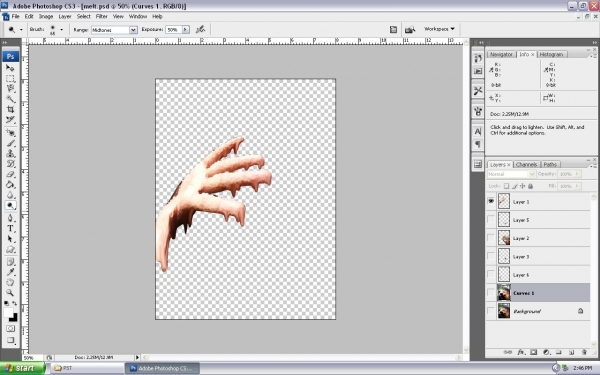
Task: Select the Rectangular Marquee tool
Action: [10, 78]
